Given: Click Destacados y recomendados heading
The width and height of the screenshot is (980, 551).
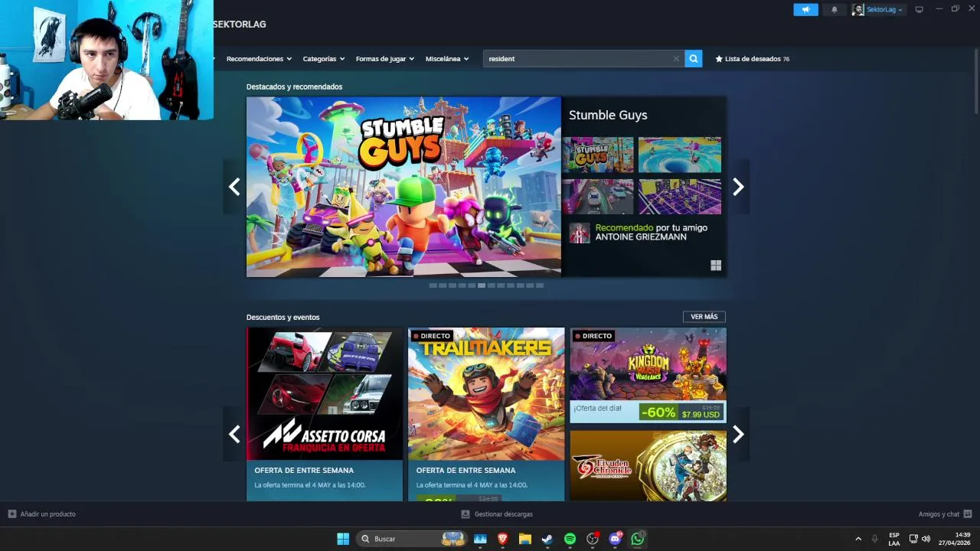Looking at the screenshot, I should tap(294, 86).
